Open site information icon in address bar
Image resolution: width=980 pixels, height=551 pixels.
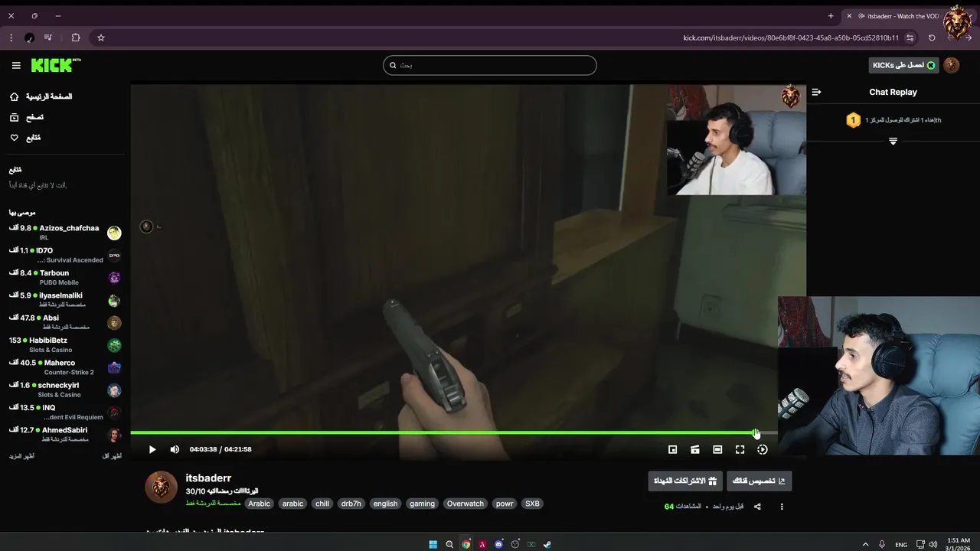coord(910,37)
